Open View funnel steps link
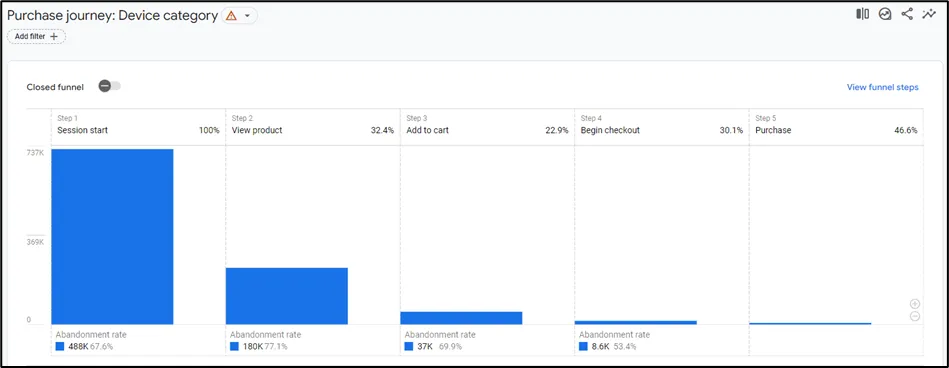The width and height of the screenshot is (949, 368). click(882, 87)
